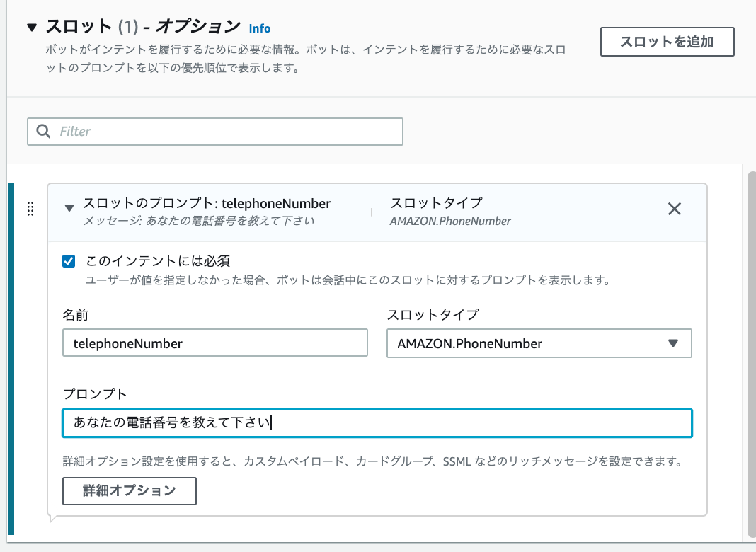
Task: Remove the telephoneNumber slot with the X icon
Action: tap(674, 209)
